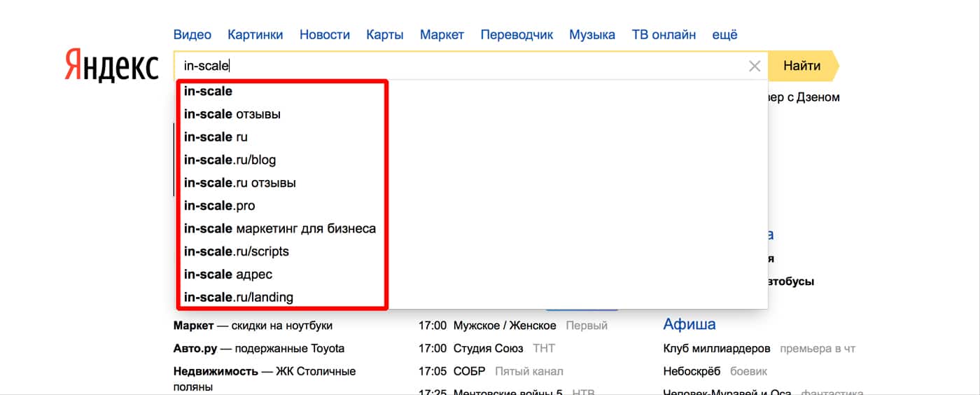Open Маркет — скидки на ноутбуки link
The width and height of the screenshot is (980, 395).
(253, 326)
